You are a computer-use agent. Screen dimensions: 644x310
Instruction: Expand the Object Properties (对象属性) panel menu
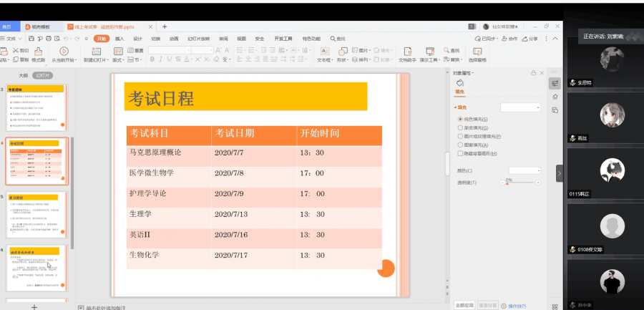473,73
